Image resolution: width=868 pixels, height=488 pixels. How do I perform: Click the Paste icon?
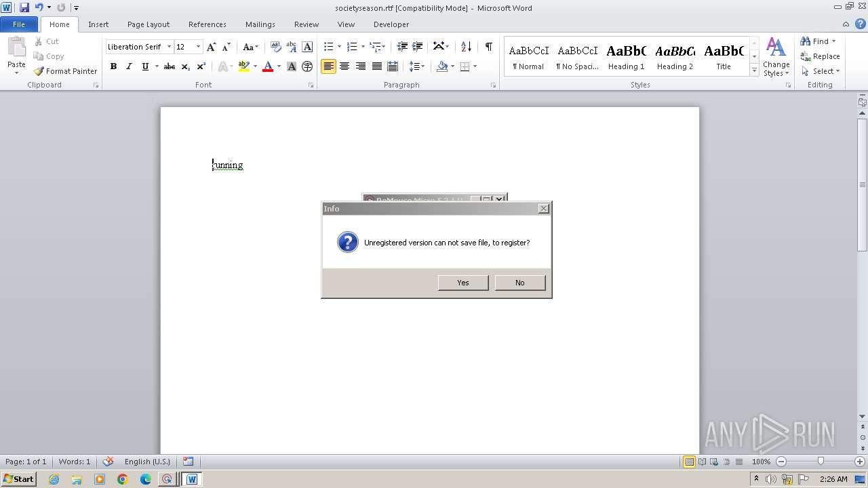[16, 49]
